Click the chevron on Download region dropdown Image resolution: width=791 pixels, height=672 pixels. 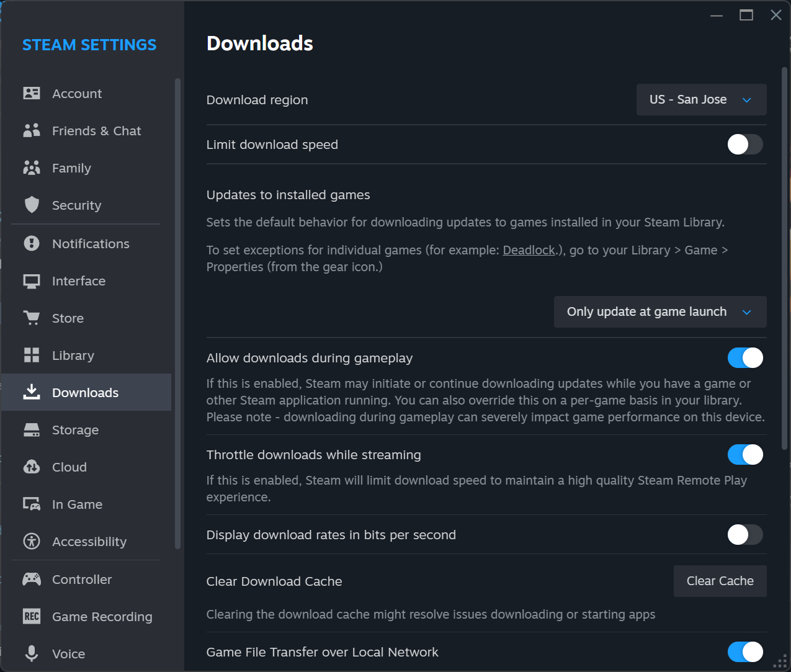coord(747,101)
